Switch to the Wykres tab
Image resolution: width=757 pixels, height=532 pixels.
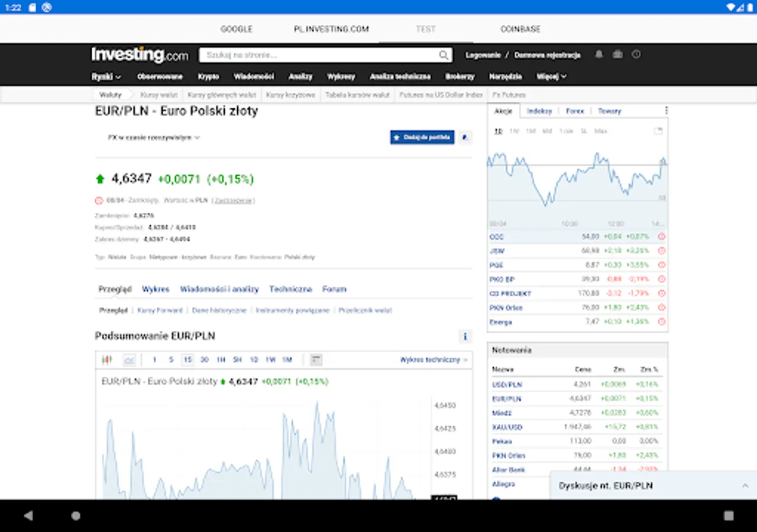coord(156,289)
